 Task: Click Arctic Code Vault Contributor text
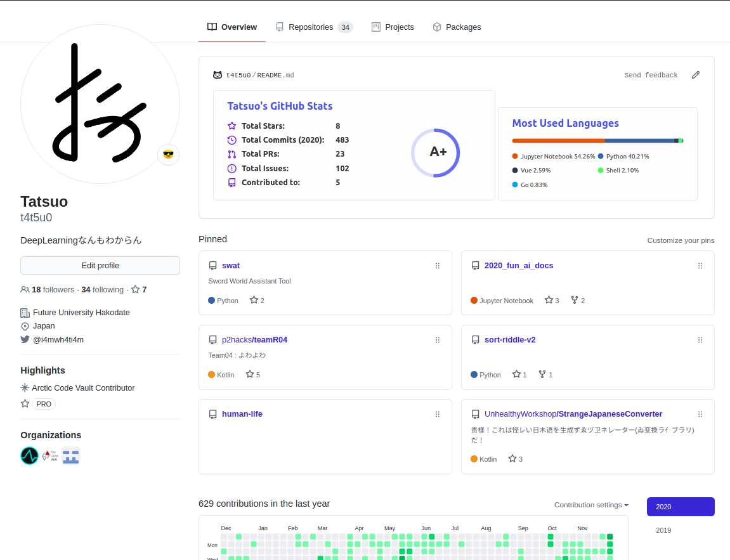(x=83, y=387)
